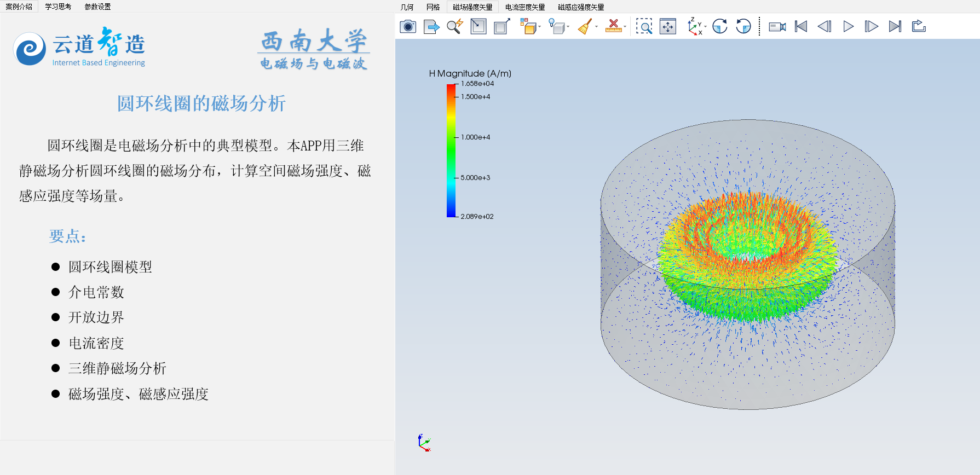Open the 案例介绍 tab
The height and width of the screenshot is (475, 980).
19,7
